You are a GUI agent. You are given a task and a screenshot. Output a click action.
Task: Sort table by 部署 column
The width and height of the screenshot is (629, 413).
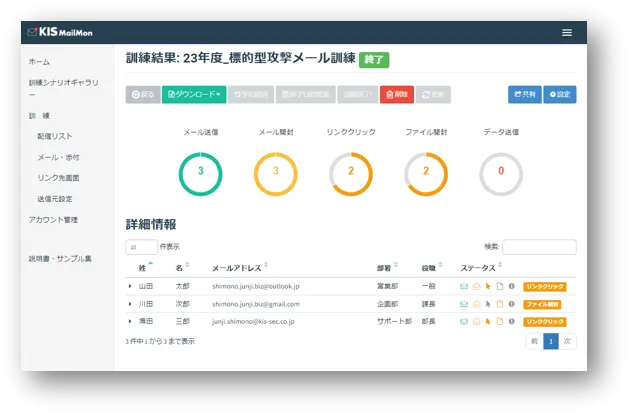click(x=387, y=268)
